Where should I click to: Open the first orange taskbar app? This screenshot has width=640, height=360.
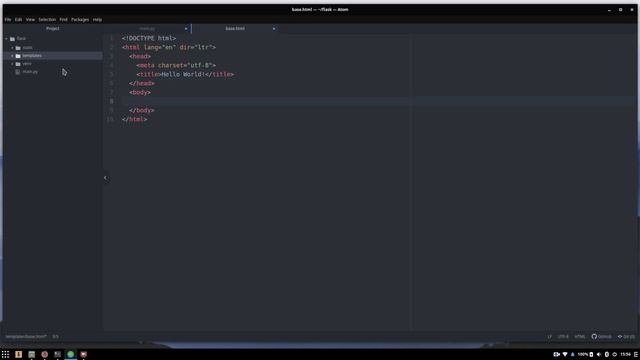coord(18,354)
